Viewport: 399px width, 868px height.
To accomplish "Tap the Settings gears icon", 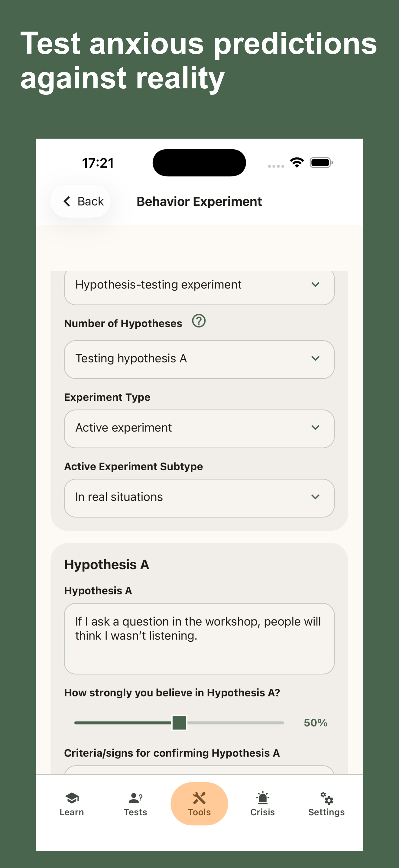I will point(327,798).
